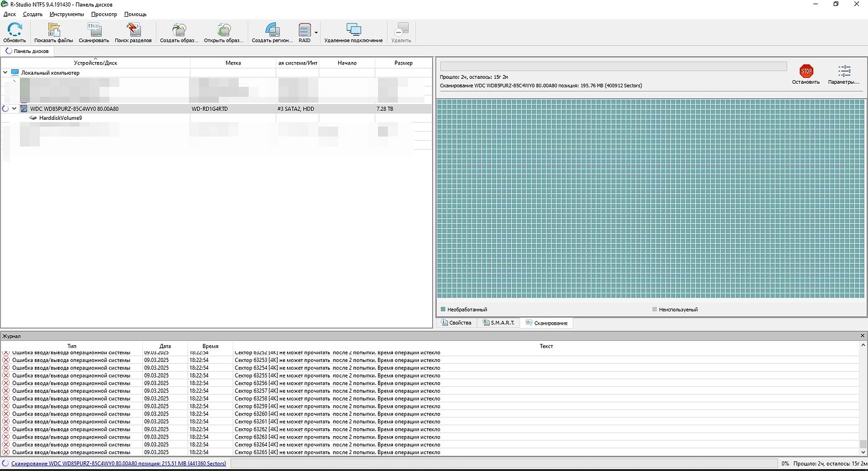The height and width of the screenshot is (471, 868).
Task: Select the HarddiskVolume9 volume
Action: click(x=60, y=118)
